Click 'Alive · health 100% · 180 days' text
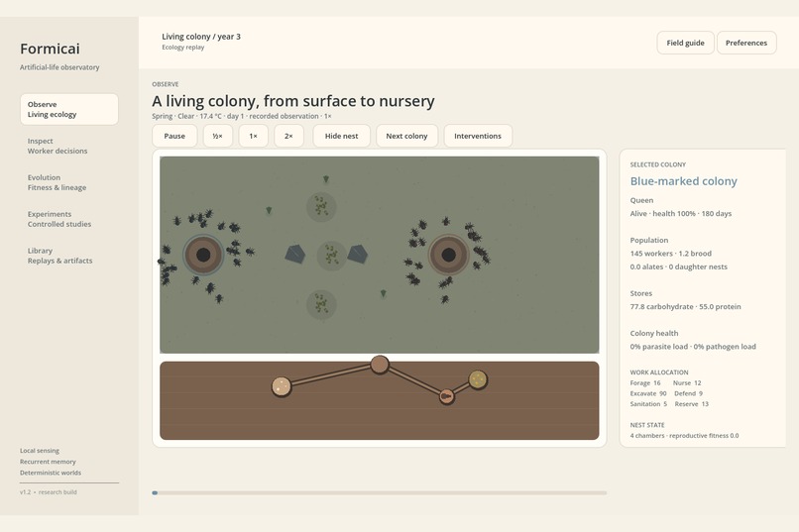 coord(681,214)
